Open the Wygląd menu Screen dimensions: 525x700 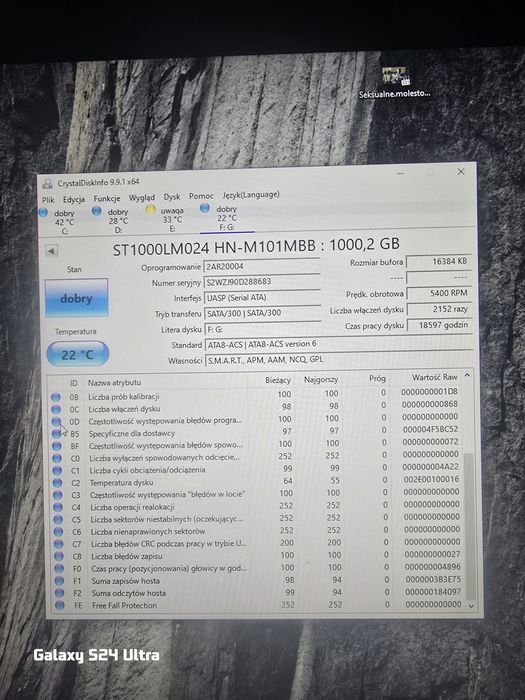coord(142,197)
